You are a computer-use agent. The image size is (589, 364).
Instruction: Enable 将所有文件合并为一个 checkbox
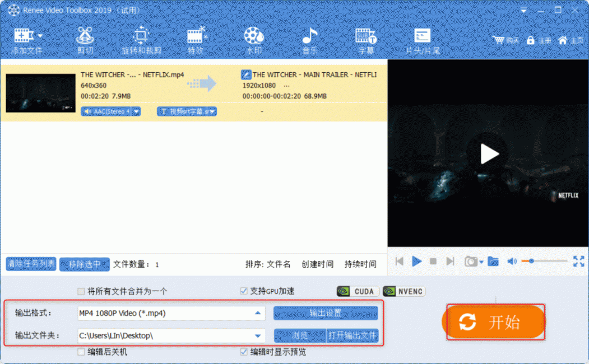tap(82, 291)
